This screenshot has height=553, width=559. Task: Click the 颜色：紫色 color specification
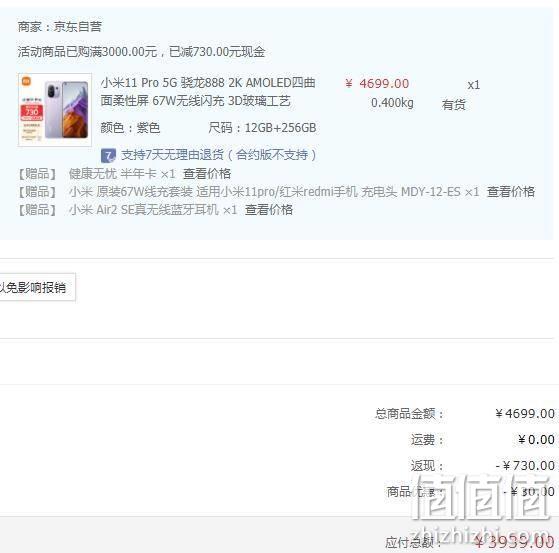[130, 128]
